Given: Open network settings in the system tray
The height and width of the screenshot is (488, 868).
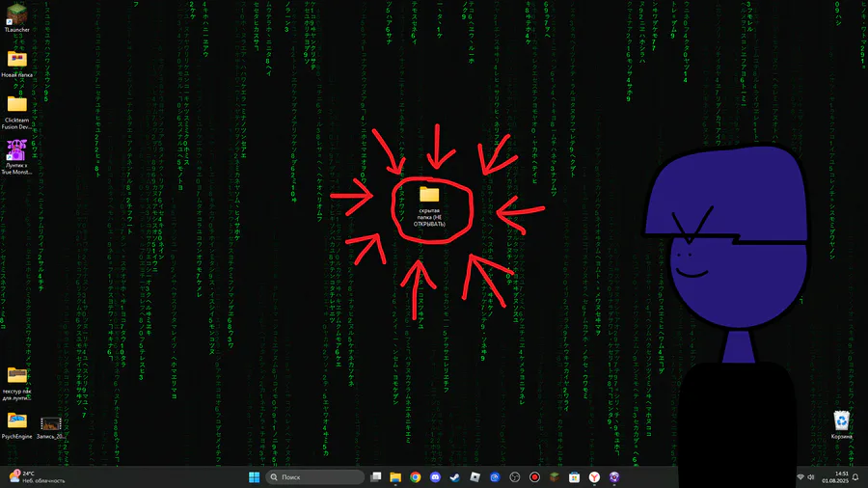Looking at the screenshot, I should [x=800, y=477].
